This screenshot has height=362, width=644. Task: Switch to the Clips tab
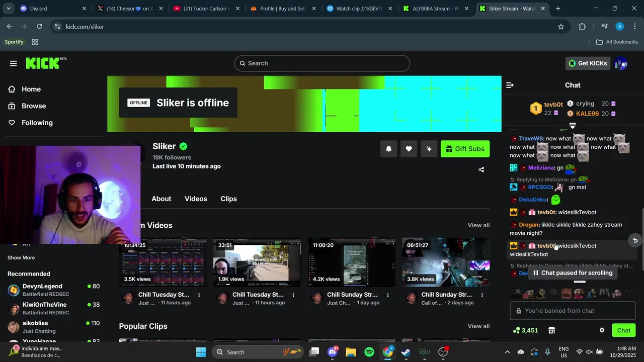228,199
